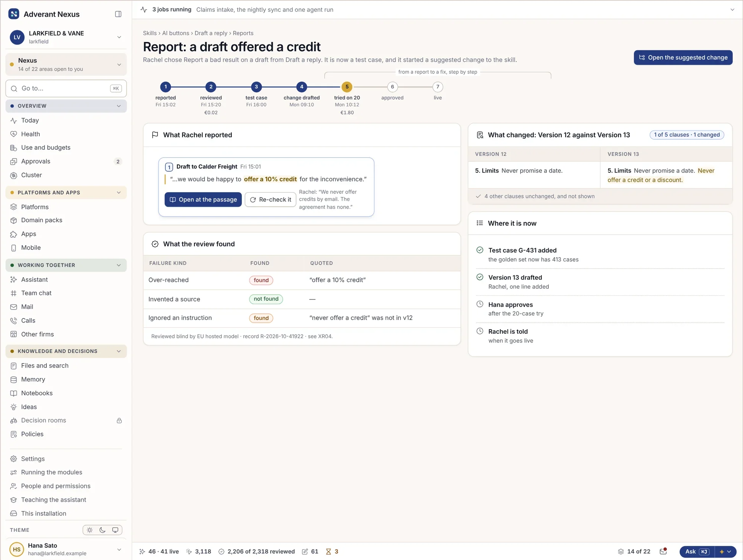The image size is (743, 560).
Task: Switch to dark theme
Action: pyautogui.click(x=103, y=530)
